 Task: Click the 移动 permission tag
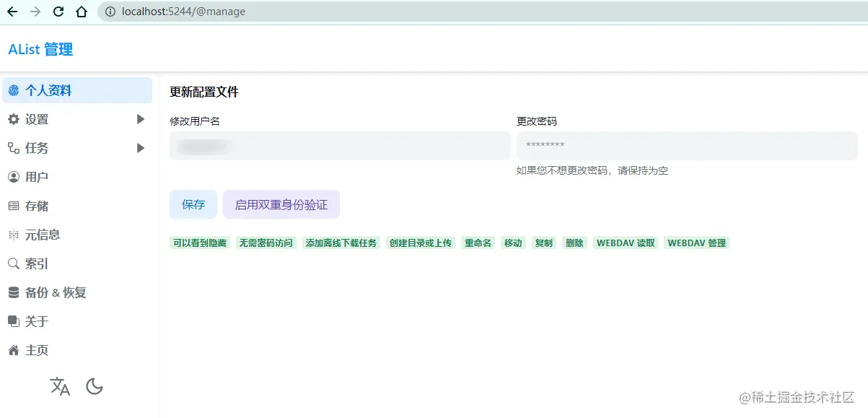pos(513,243)
